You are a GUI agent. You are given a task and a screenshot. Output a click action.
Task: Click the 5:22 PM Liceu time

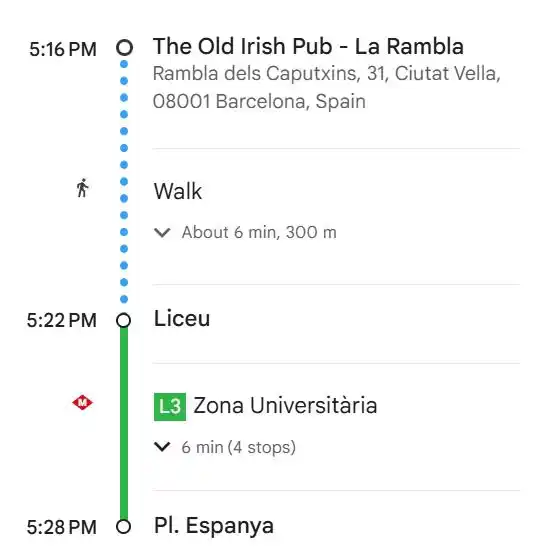tap(62, 320)
